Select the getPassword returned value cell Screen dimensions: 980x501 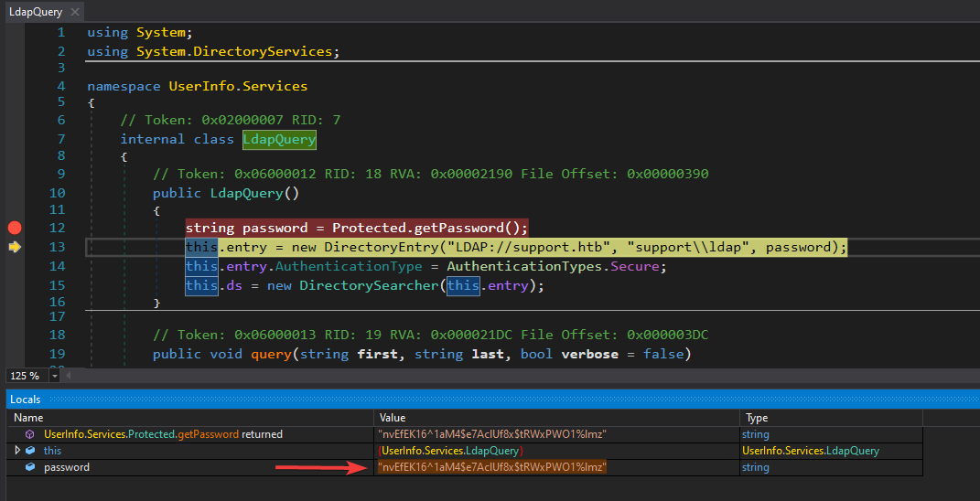point(492,434)
